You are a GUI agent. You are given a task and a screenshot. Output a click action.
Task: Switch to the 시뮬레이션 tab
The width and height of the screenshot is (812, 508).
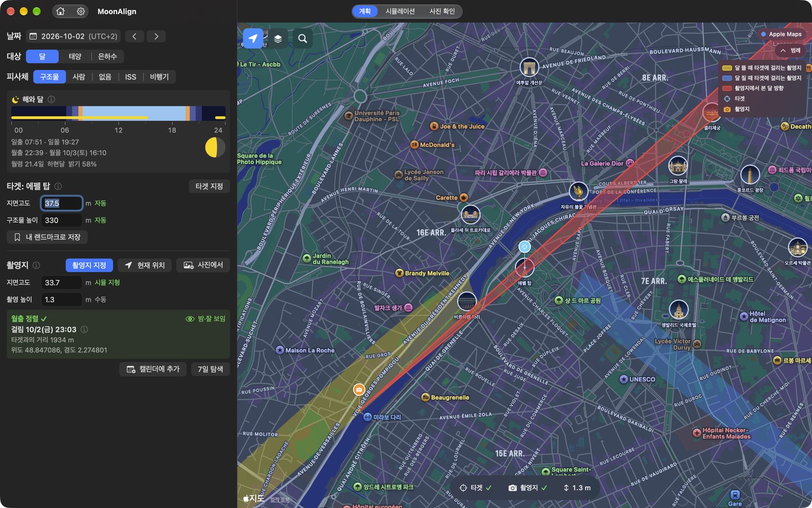click(400, 11)
